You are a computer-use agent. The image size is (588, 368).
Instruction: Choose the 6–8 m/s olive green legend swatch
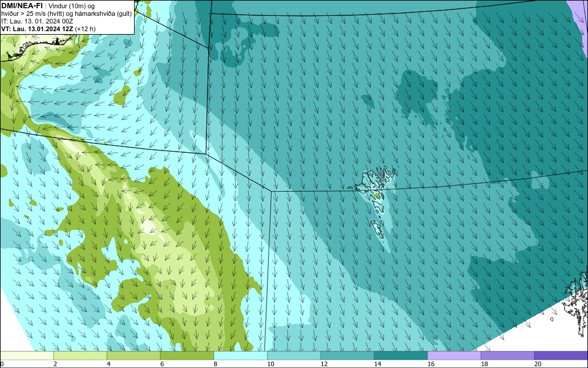[x=187, y=355]
